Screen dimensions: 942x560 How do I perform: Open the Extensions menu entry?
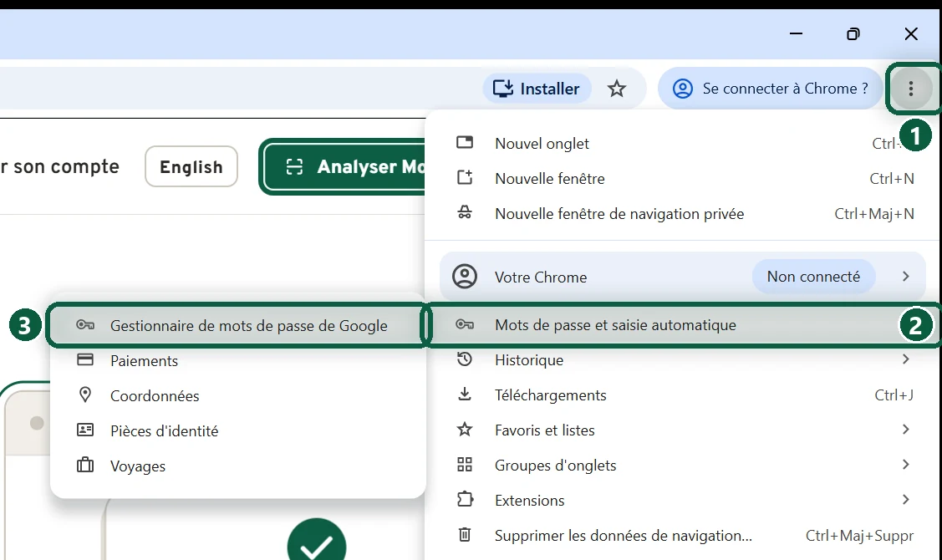click(x=683, y=501)
